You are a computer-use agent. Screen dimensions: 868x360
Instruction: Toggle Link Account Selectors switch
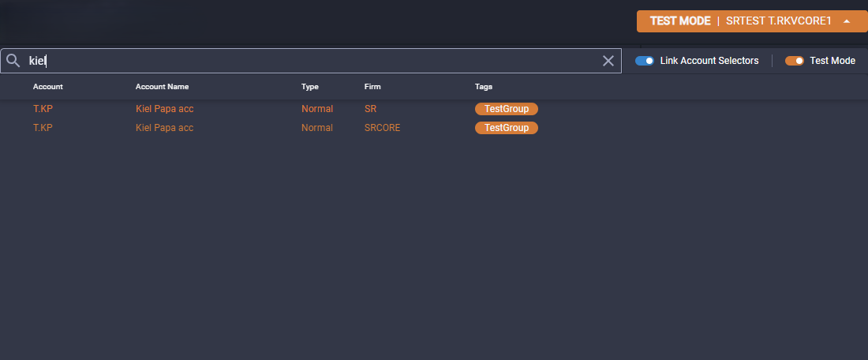click(645, 61)
